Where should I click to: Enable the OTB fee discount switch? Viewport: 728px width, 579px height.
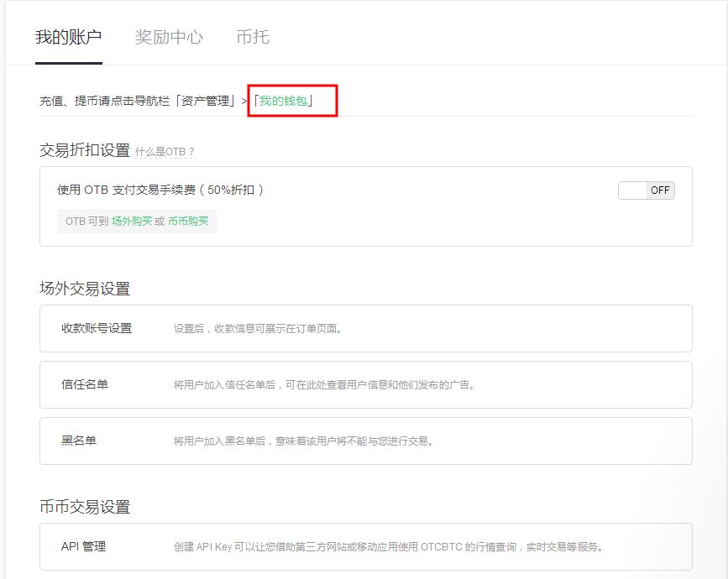646,190
